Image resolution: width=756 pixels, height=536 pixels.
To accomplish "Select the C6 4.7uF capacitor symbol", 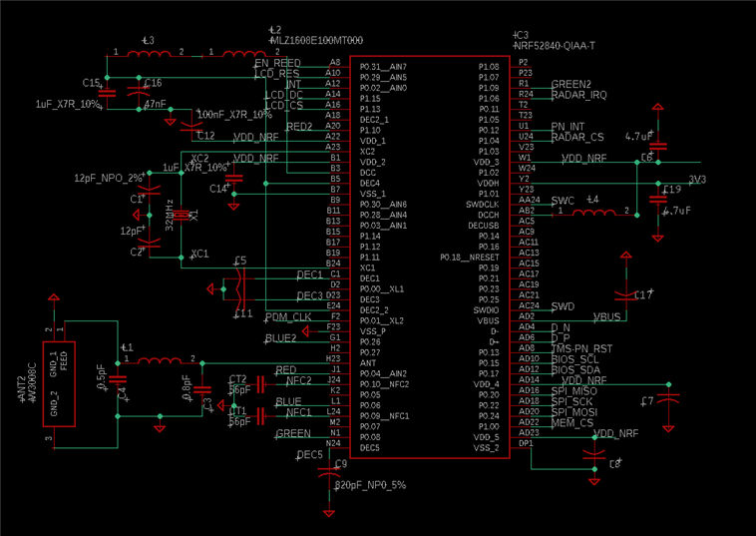I will point(658,146).
